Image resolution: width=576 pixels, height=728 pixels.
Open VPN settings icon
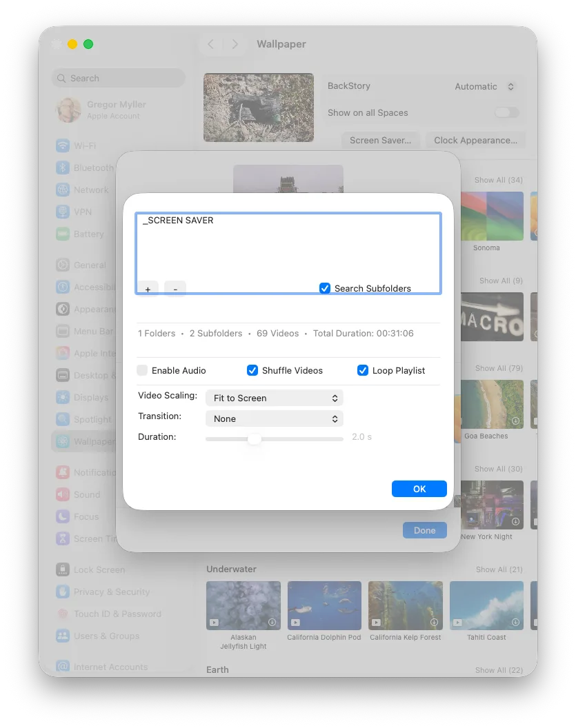tap(63, 212)
